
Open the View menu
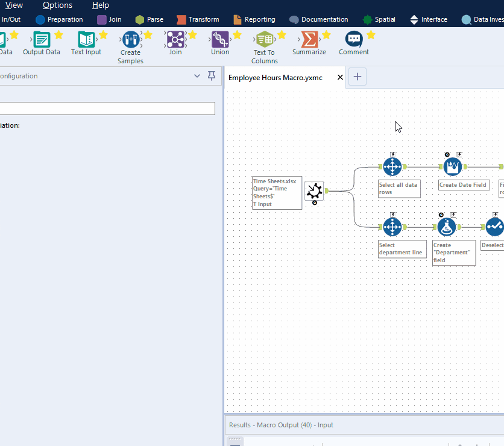tap(14, 5)
